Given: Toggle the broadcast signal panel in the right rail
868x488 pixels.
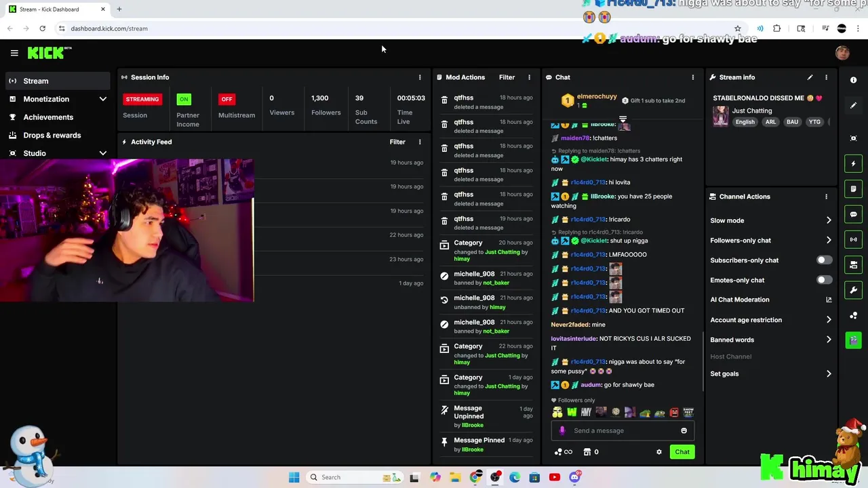Looking at the screenshot, I should tap(854, 239).
